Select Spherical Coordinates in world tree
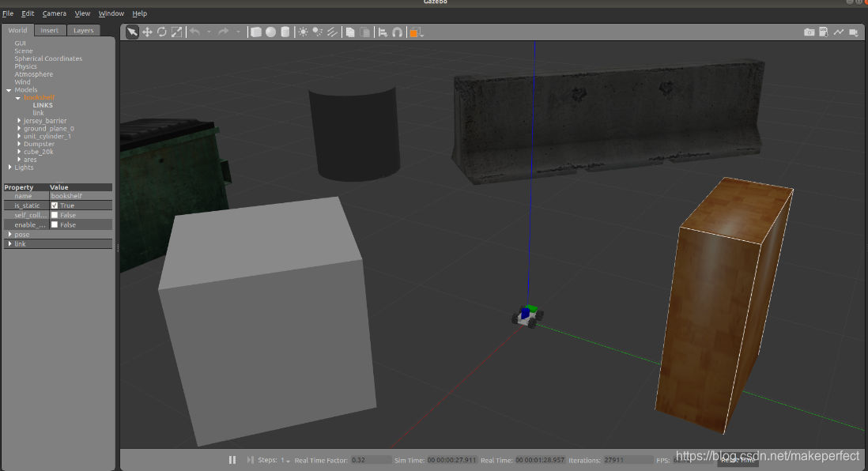 point(48,58)
